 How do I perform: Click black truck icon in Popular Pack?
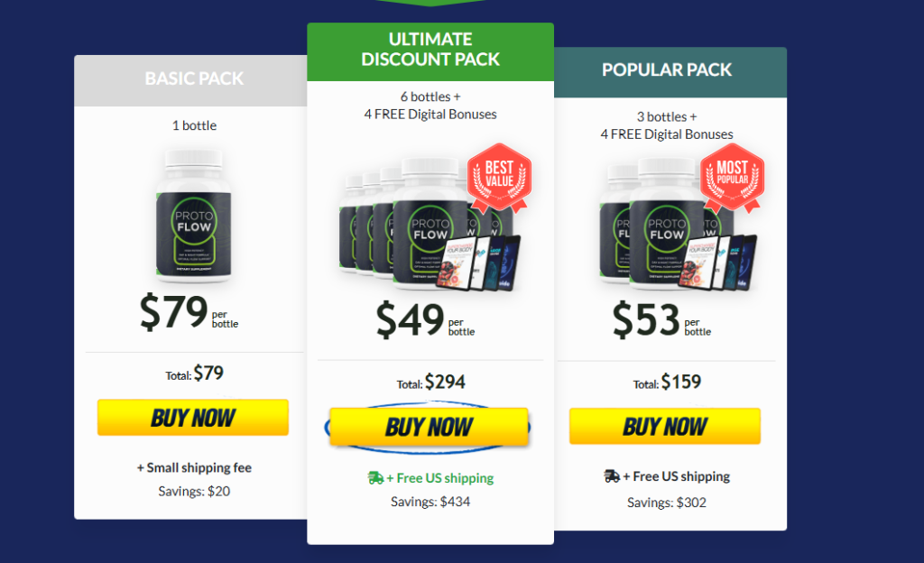point(612,475)
